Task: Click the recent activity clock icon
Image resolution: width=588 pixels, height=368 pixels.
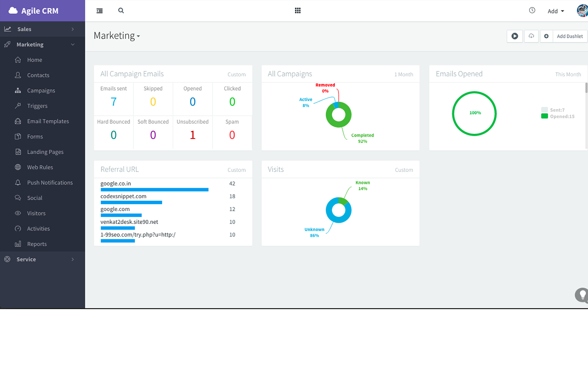Action: [x=532, y=10]
